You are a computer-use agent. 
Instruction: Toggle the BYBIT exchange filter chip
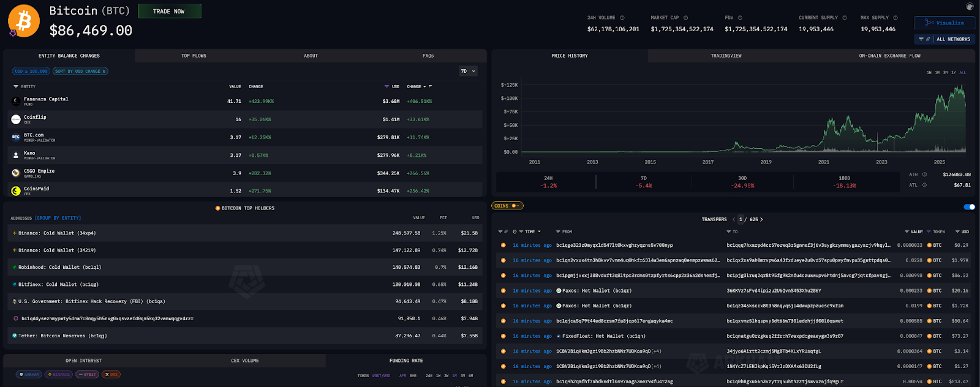pos(87,374)
